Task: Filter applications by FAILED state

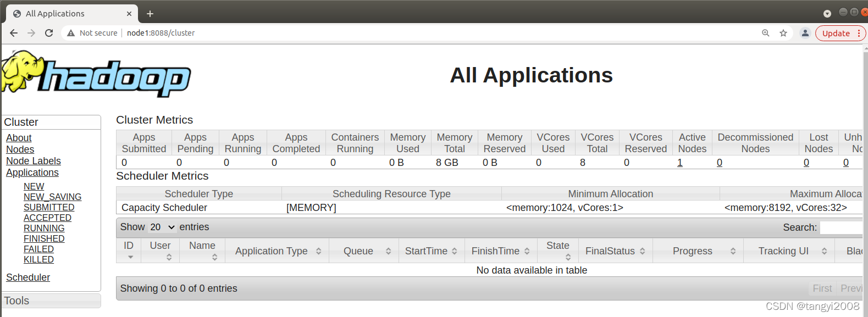Action: tap(38, 249)
